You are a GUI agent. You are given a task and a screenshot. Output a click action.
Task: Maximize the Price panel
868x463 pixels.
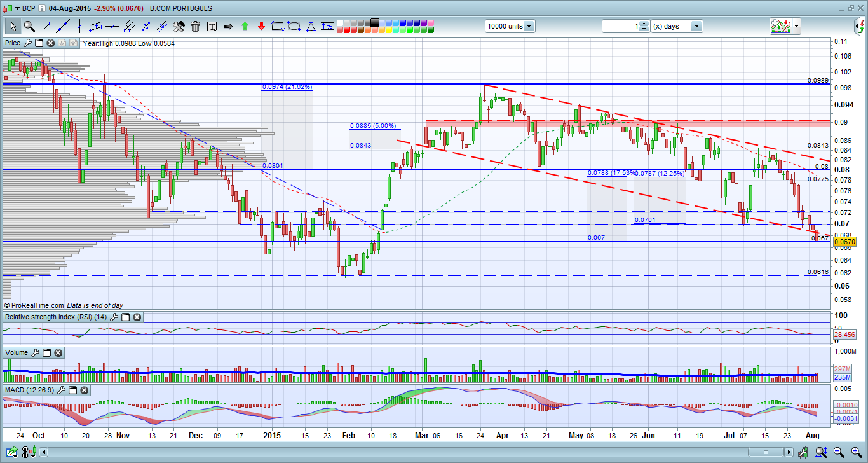pos(39,43)
